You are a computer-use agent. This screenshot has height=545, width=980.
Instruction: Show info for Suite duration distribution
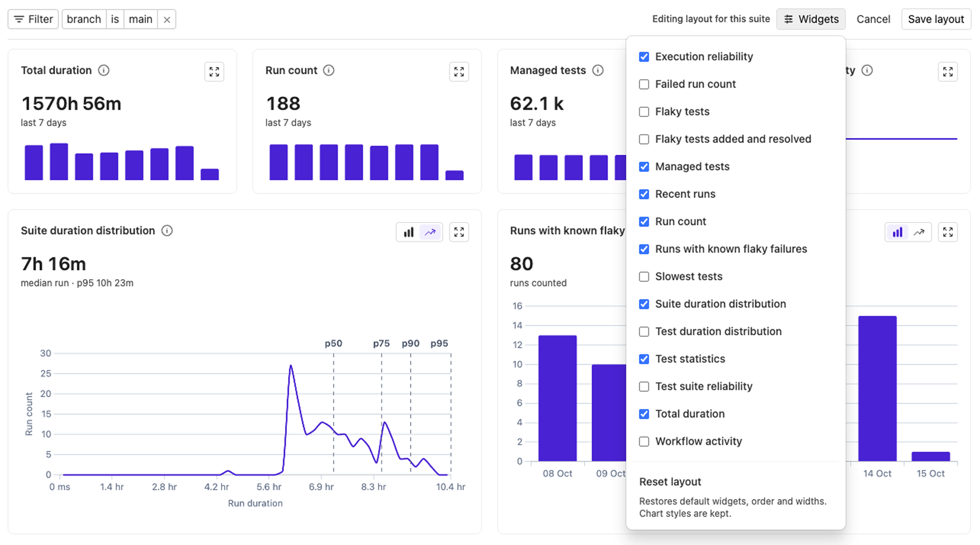[167, 231]
